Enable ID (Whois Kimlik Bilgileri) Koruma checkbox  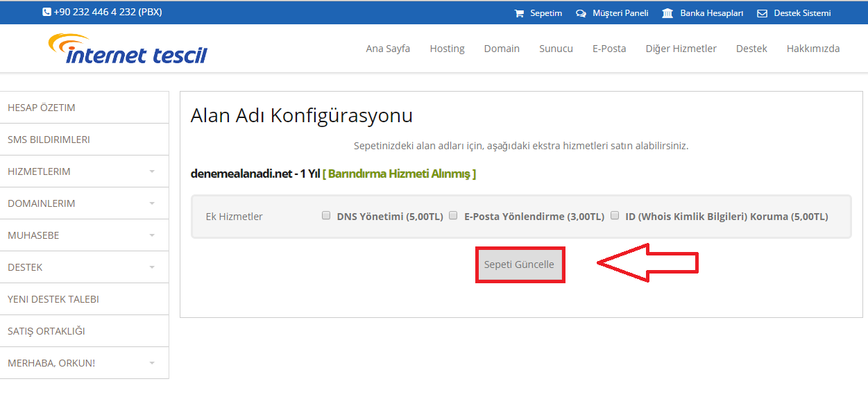615,216
